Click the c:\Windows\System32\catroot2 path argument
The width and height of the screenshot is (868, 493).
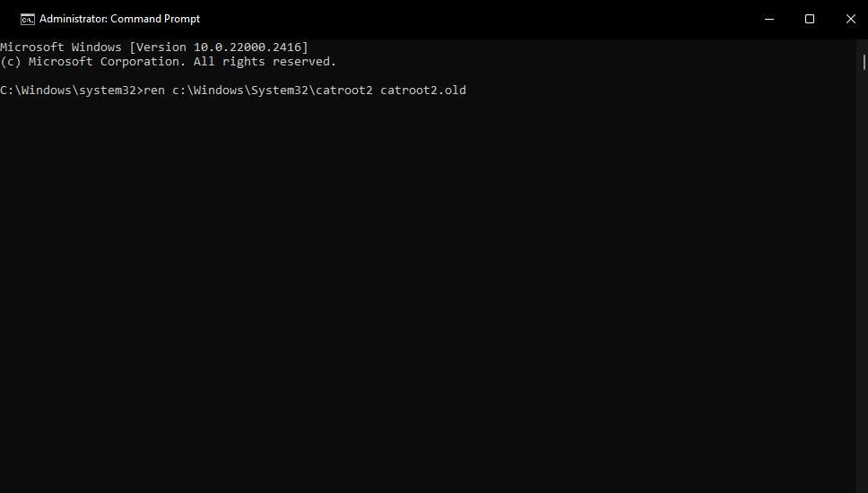[x=273, y=91]
